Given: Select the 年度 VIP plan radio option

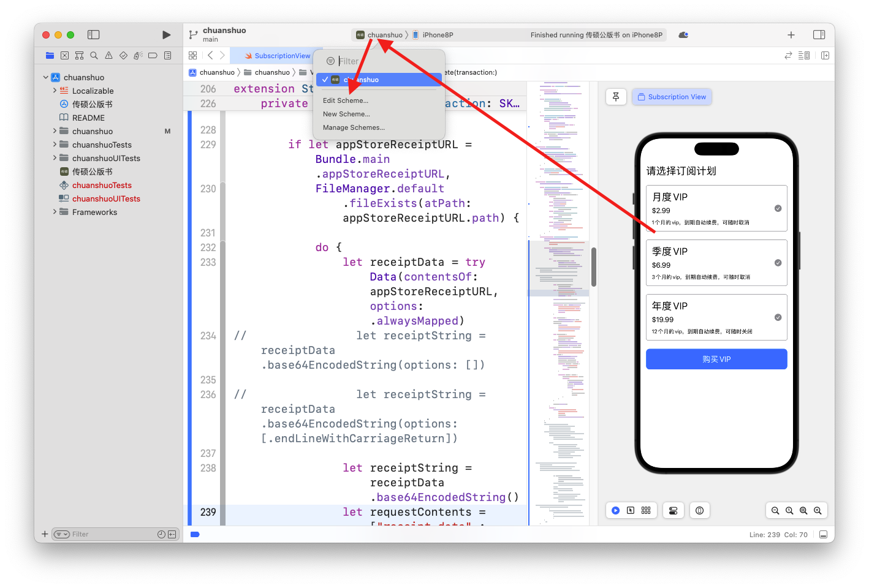Looking at the screenshot, I should [x=778, y=317].
